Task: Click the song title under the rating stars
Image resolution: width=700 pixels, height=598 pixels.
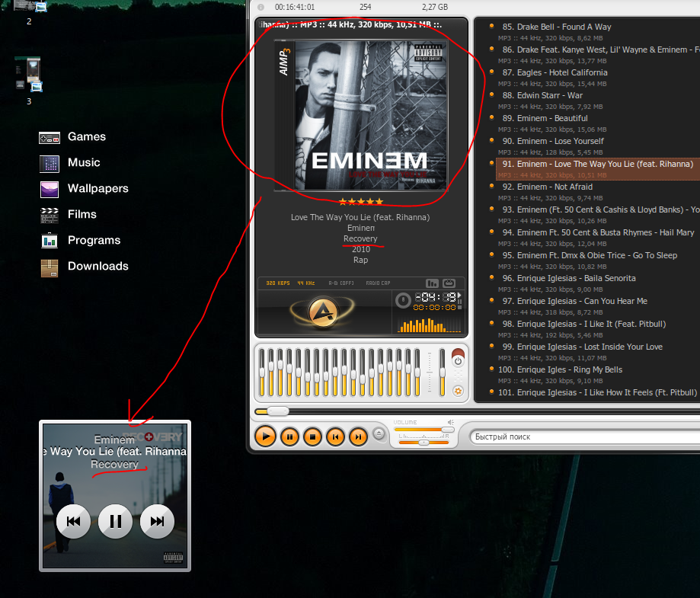Action: (360, 218)
